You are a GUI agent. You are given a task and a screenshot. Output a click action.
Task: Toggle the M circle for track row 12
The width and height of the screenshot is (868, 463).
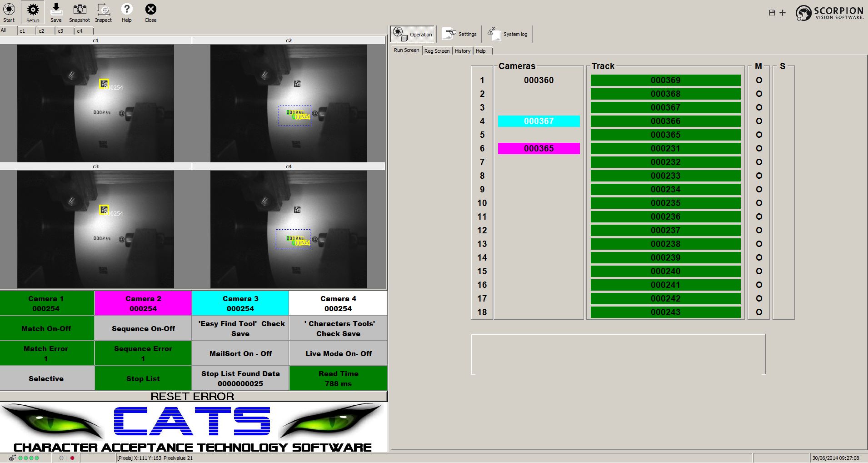(x=759, y=230)
